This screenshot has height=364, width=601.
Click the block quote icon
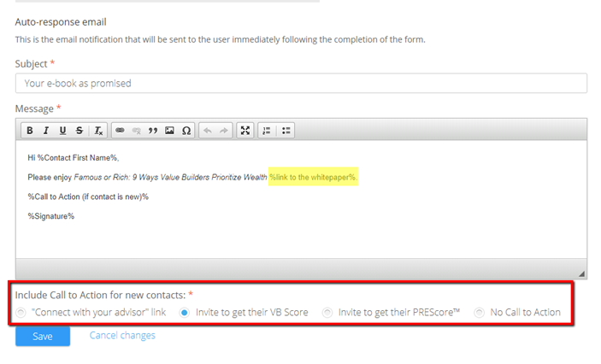pos(153,131)
